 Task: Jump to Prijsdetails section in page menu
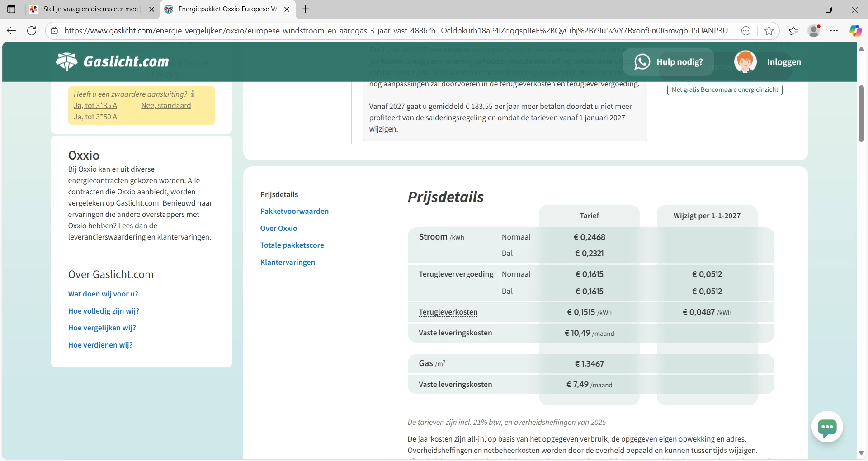[x=279, y=194]
